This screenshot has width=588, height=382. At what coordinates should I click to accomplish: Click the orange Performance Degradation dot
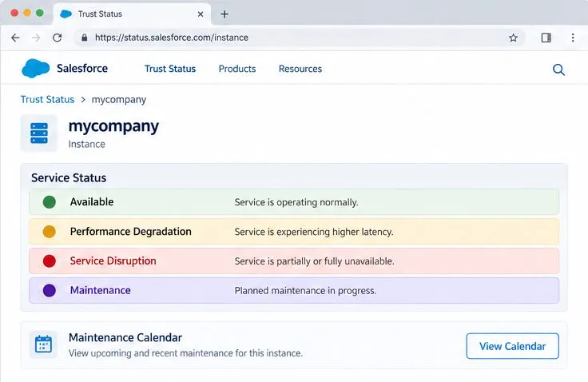pyautogui.click(x=49, y=232)
